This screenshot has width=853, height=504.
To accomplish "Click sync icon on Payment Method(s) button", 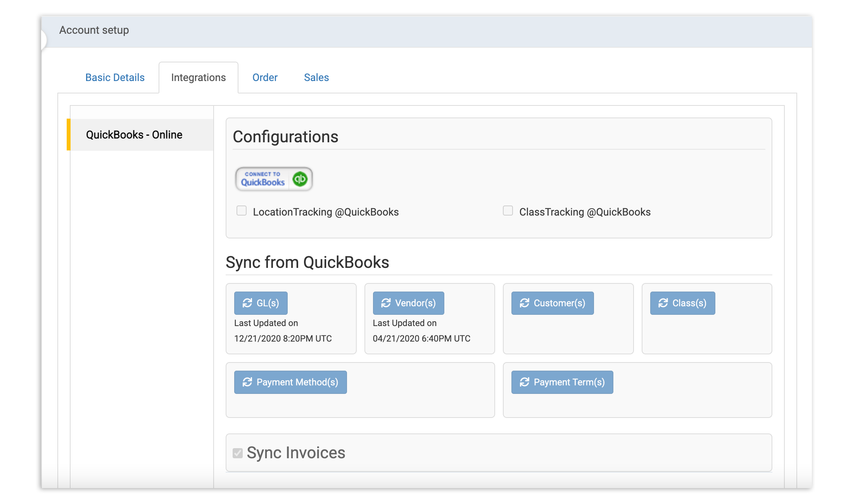I will point(247,382).
